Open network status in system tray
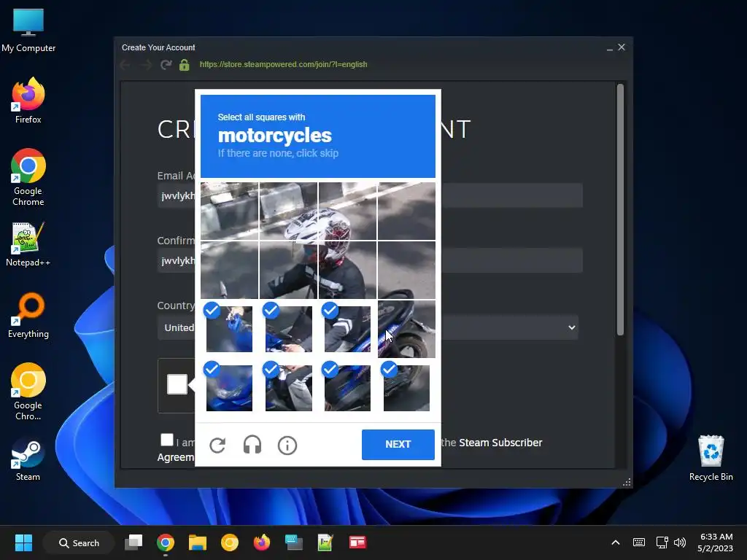 [662, 542]
